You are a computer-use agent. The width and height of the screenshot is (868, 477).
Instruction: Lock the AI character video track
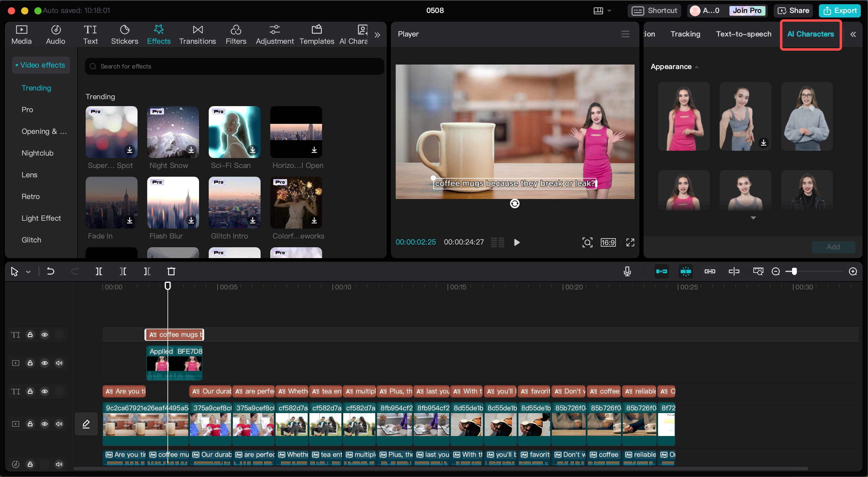(x=30, y=363)
